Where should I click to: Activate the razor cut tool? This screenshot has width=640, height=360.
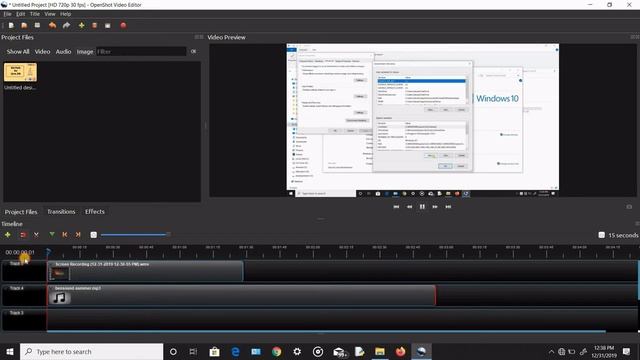point(36,235)
